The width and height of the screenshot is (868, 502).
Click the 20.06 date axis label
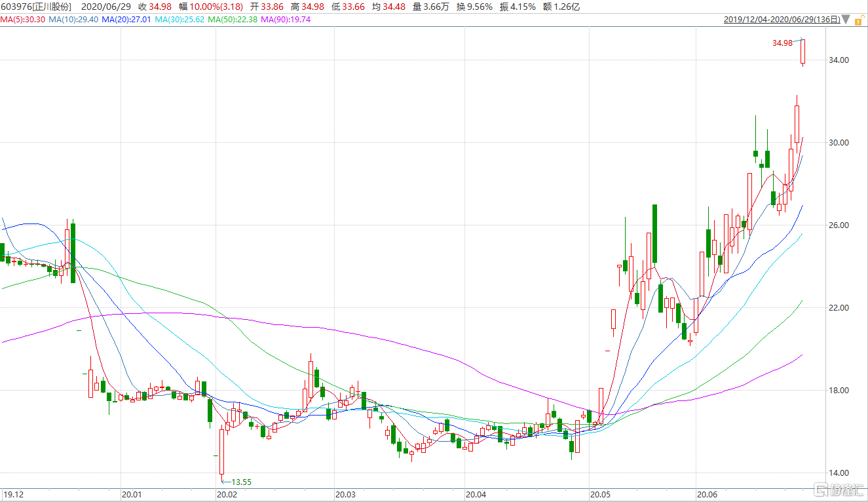708,495
